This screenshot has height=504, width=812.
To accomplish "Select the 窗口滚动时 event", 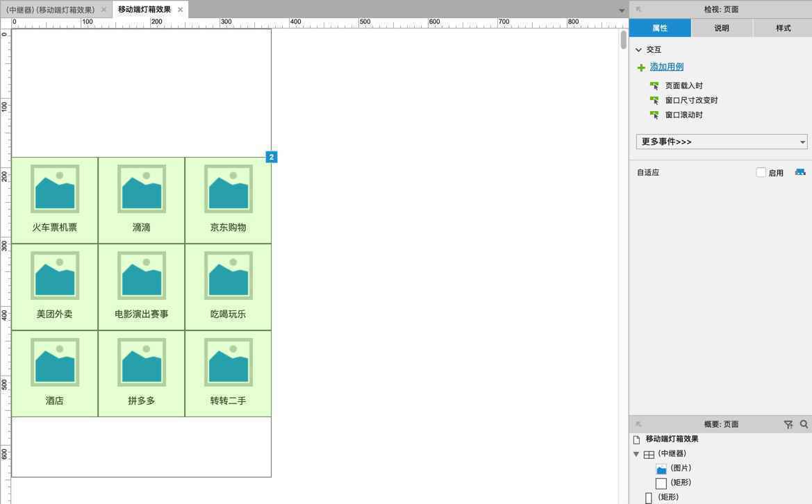I will pos(683,115).
